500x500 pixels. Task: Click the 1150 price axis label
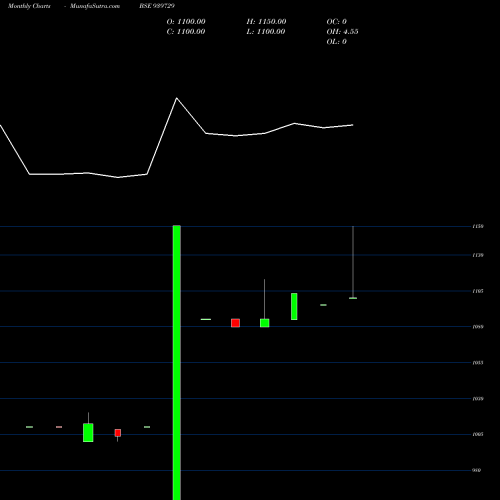click(x=478, y=226)
